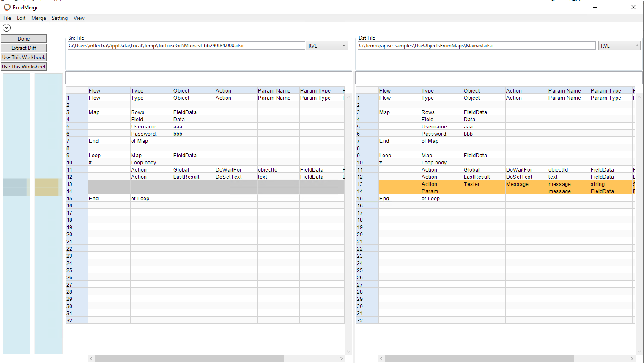Click the Dst File path input field
The image size is (644, 363).
pos(476,46)
